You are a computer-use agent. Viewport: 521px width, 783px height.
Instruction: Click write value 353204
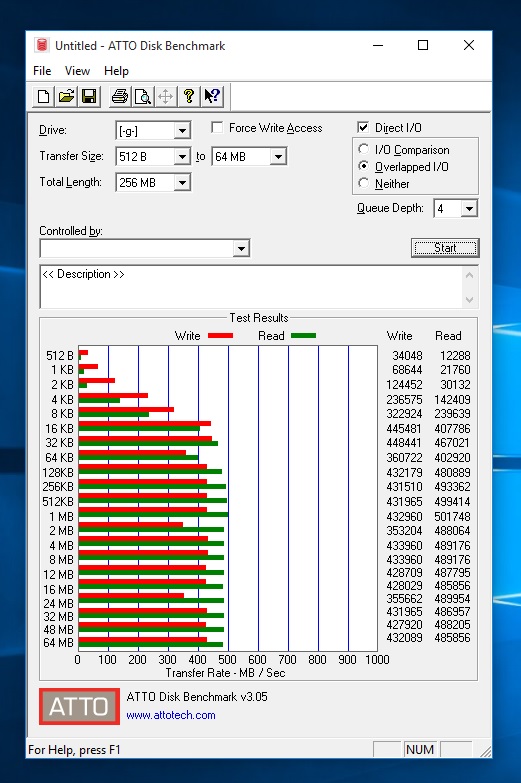pyautogui.click(x=404, y=530)
